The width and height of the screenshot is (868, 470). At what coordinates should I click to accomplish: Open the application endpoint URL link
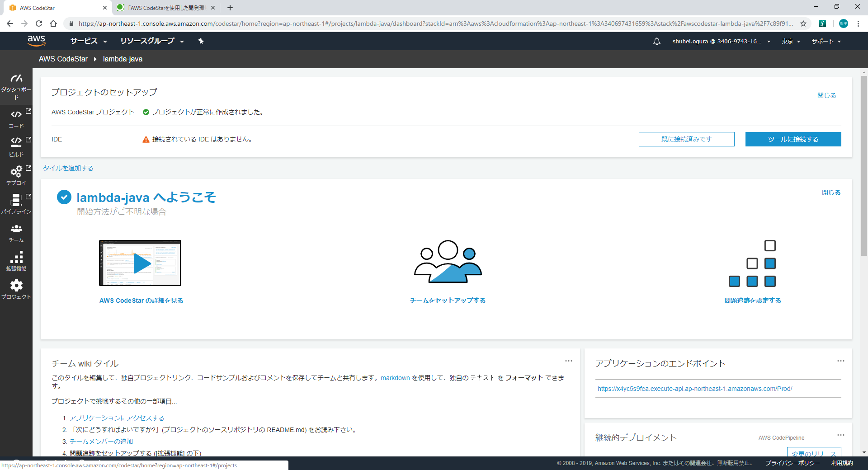[x=695, y=389]
